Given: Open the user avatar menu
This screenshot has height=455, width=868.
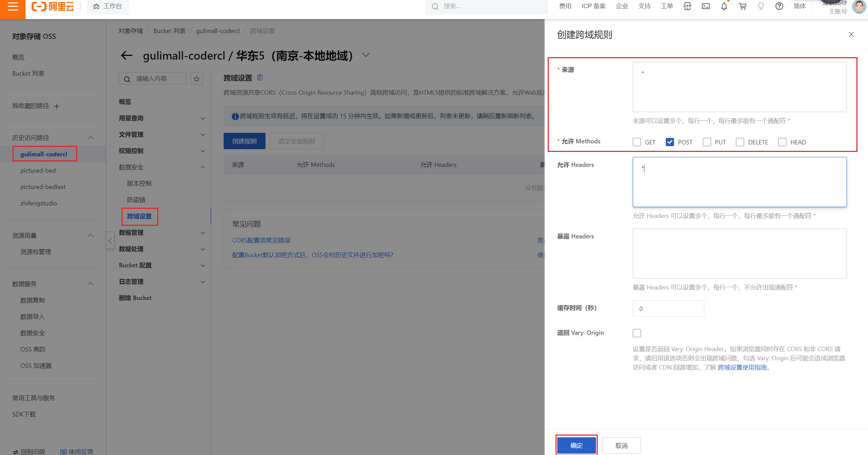Looking at the screenshot, I should (x=858, y=6).
